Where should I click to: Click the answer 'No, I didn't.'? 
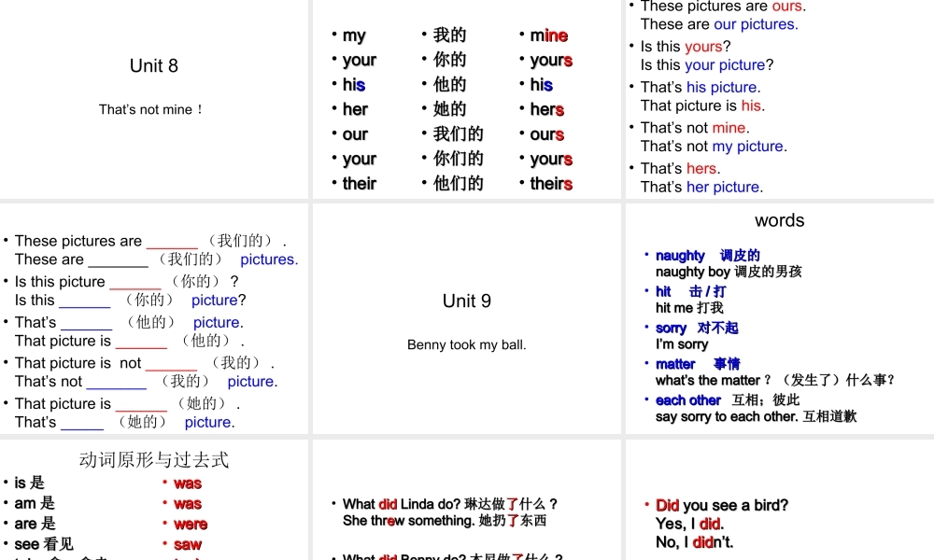click(694, 542)
